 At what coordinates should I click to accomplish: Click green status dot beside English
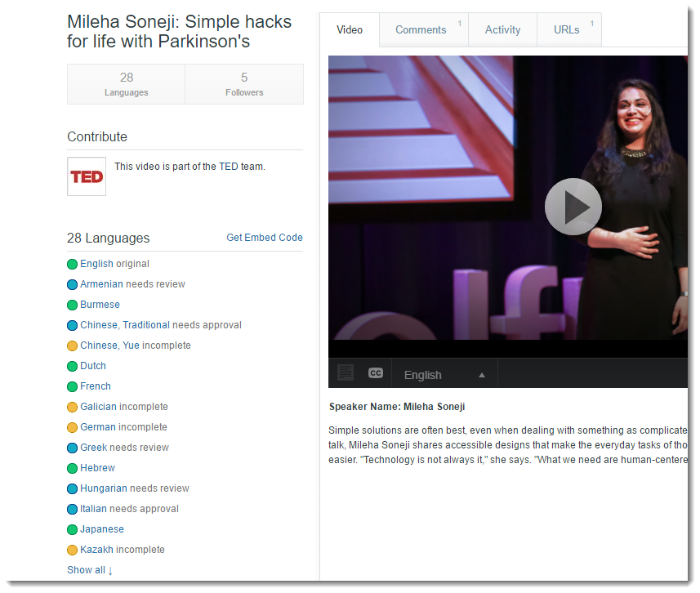pyautogui.click(x=72, y=264)
